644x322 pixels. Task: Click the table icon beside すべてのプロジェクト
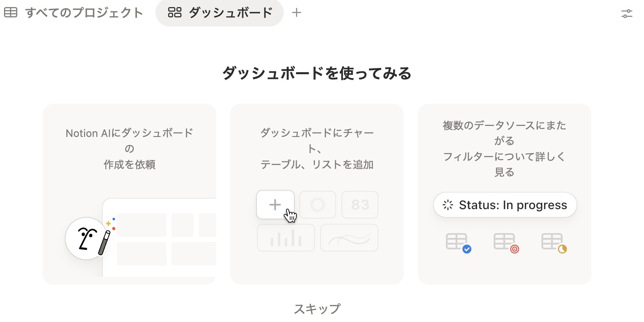(x=11, y=12)
